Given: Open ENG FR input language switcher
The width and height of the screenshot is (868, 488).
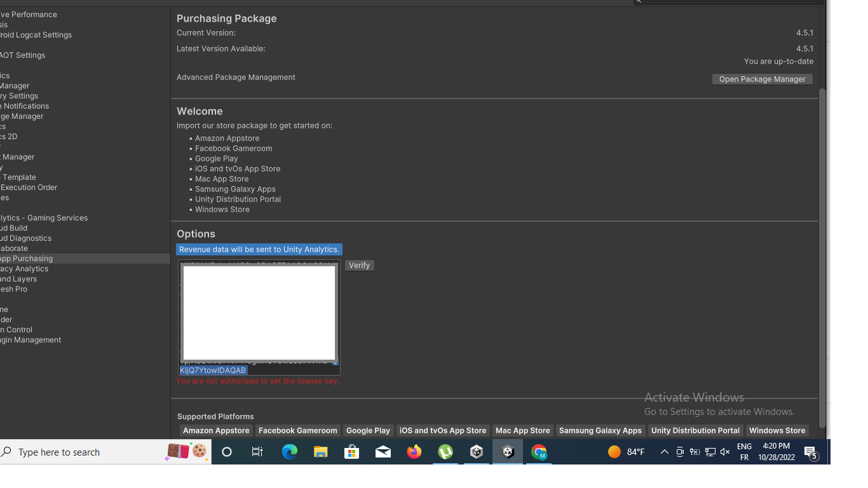Looking at the screenshot, I should pyautogui.click(x=744, y=452).
